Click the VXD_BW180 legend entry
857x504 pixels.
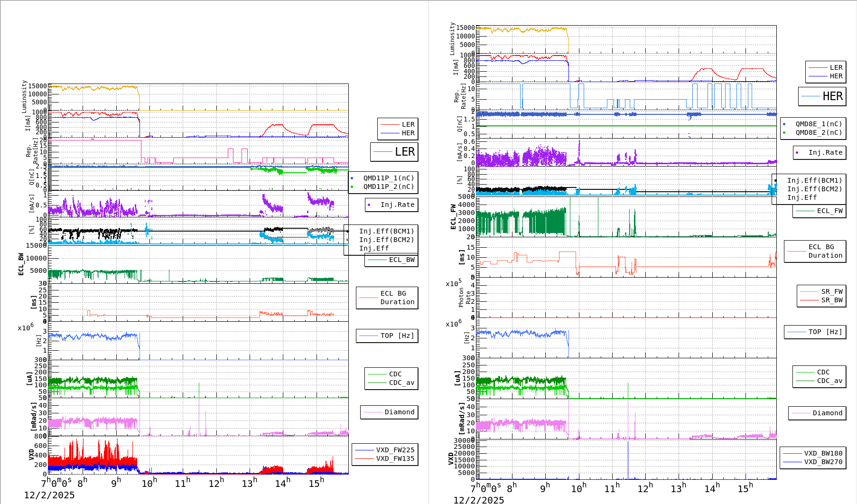(823, 453)
